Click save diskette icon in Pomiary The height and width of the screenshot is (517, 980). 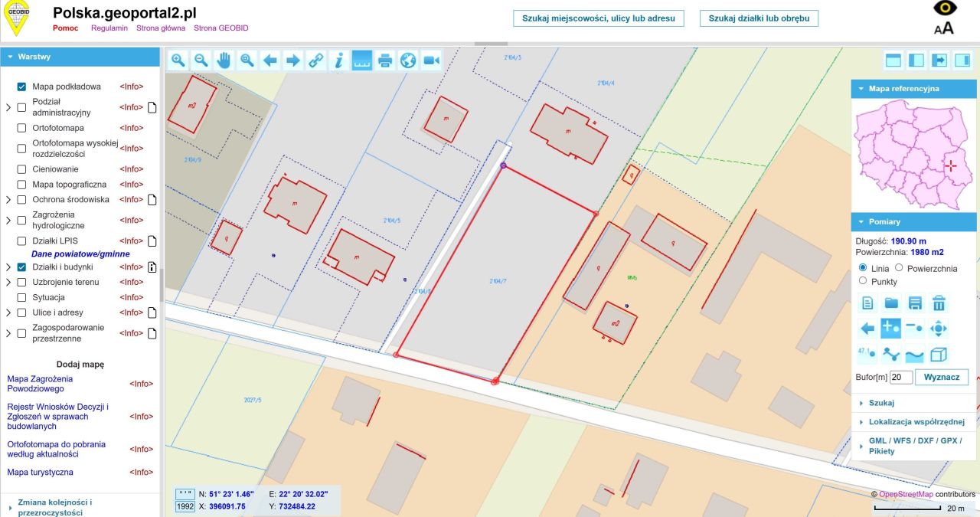(915, 303)
